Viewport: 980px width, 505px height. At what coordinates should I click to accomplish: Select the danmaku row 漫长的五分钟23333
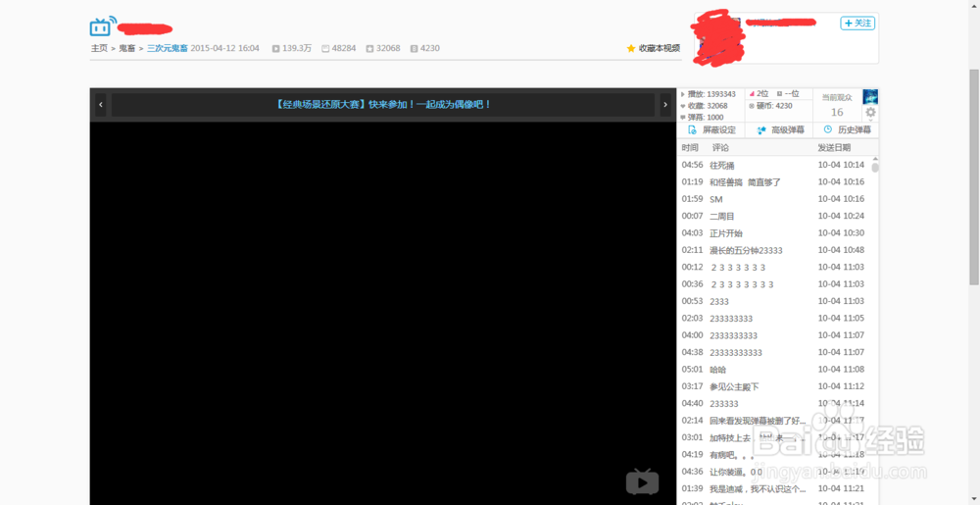click(774, 250)
